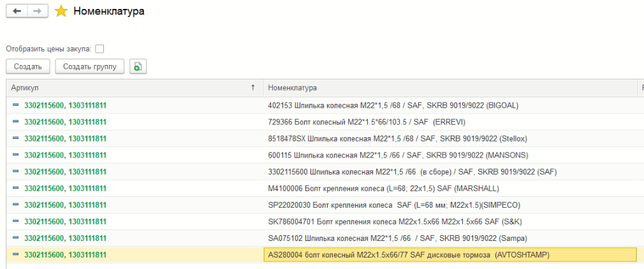This screenshot has width=644, height=269.
Task: Click the copy-item icon with green plus
Action: click(x=138, y=66)
